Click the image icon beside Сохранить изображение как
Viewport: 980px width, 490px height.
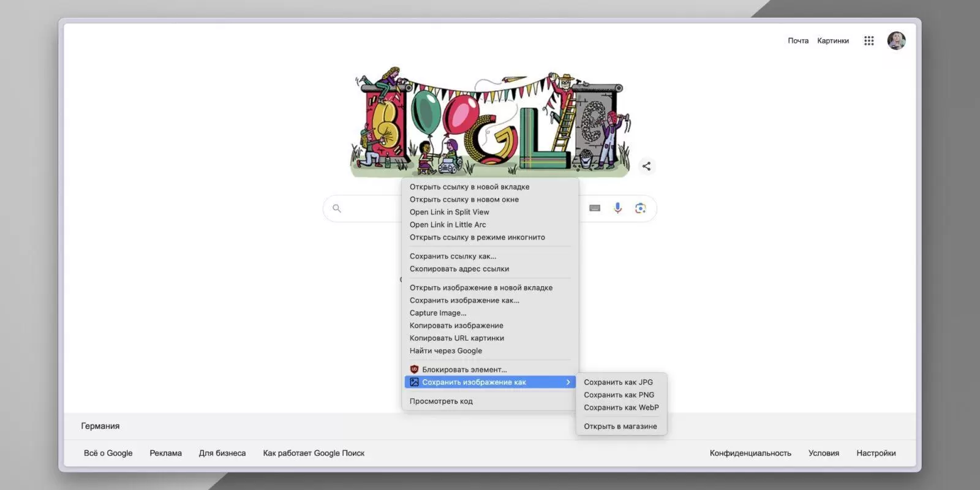[x=414, y=382]
